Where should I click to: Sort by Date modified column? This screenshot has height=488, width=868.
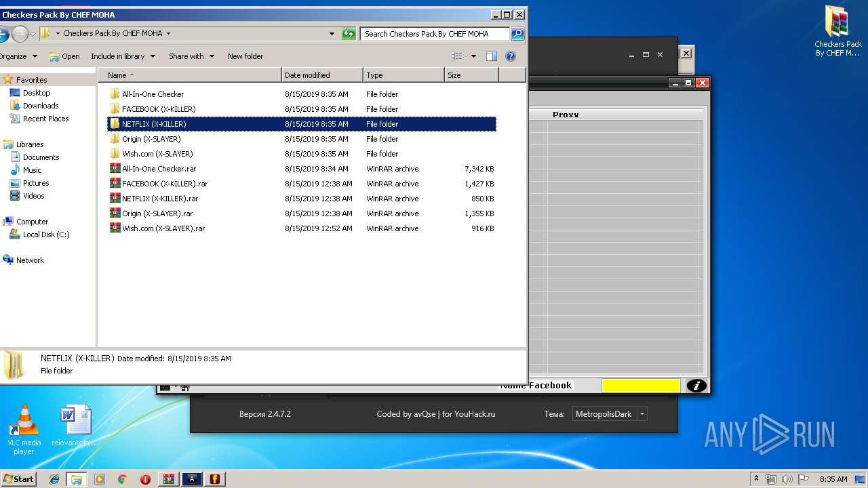point(322,75)
